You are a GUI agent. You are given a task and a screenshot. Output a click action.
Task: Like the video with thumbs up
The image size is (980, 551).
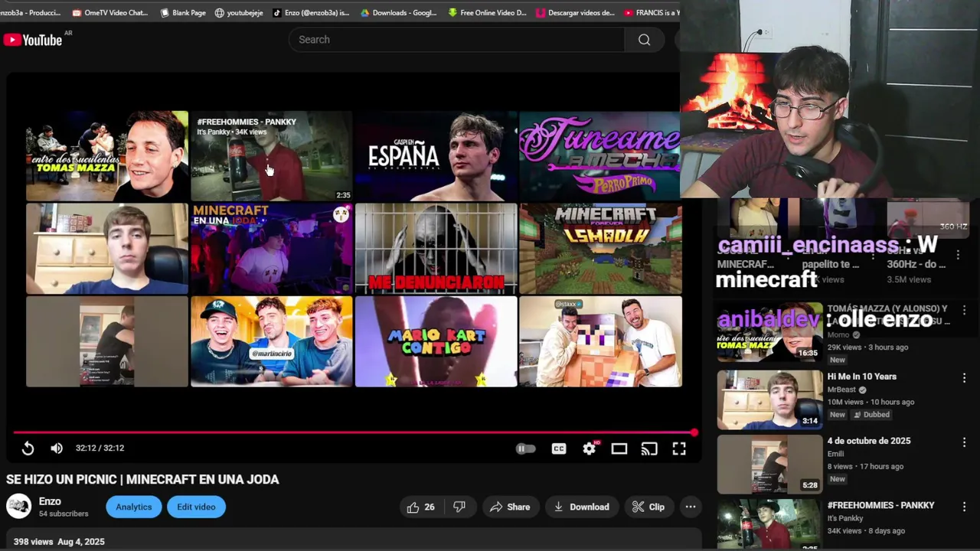[x=420, y=507]
